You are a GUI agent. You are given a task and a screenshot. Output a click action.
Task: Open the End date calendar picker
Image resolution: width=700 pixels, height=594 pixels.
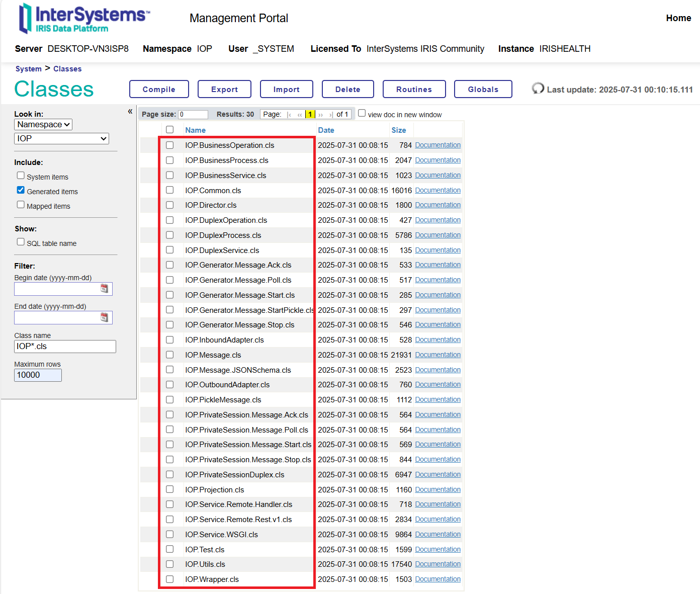click(104, 317)
